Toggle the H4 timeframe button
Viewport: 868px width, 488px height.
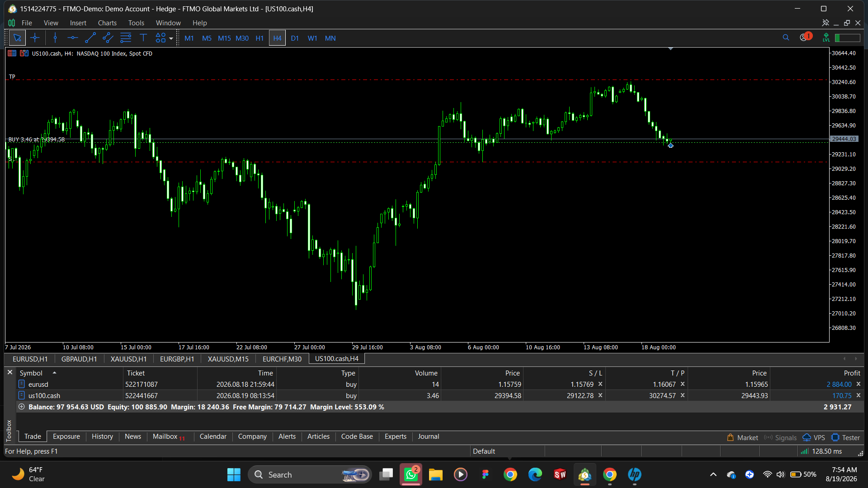(x=277, y=38)
